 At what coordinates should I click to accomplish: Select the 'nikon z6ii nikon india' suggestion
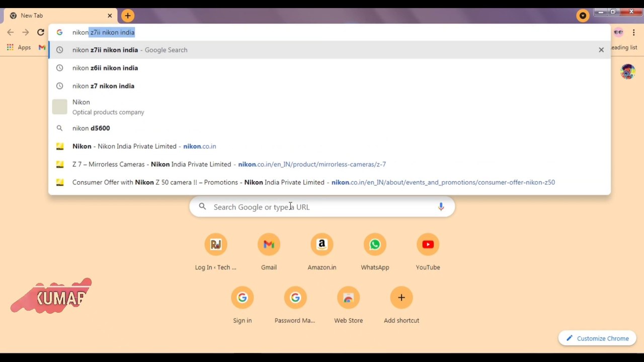tap(330, 68)
